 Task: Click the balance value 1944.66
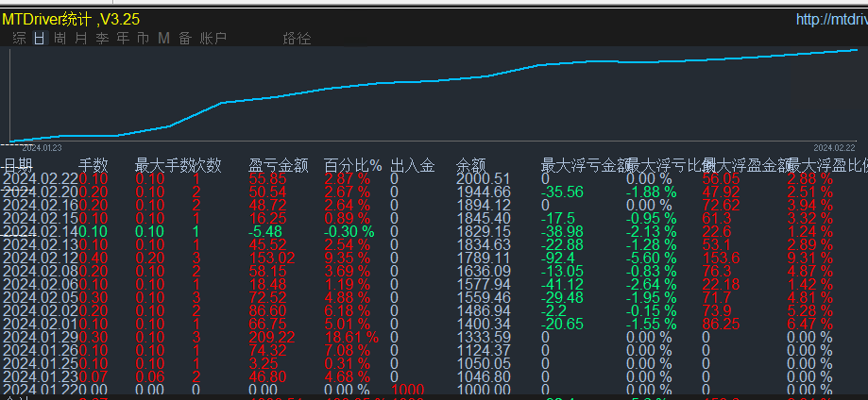[484, 192]
